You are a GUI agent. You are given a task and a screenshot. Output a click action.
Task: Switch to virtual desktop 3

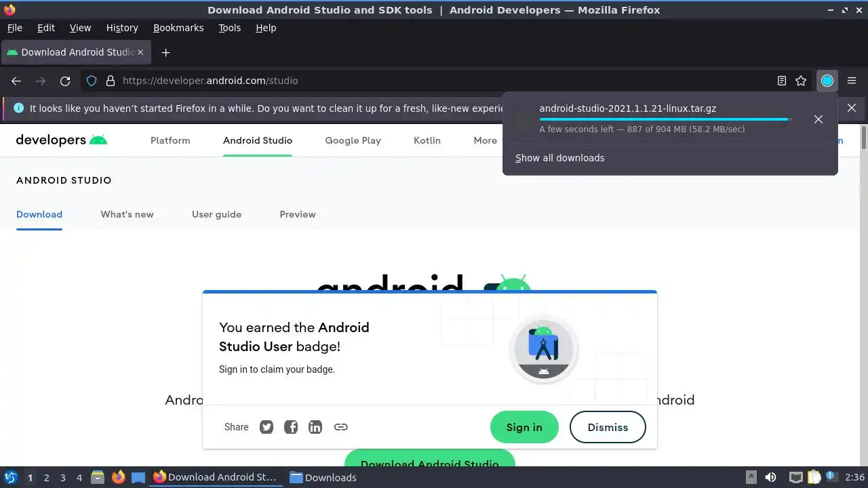63,477
